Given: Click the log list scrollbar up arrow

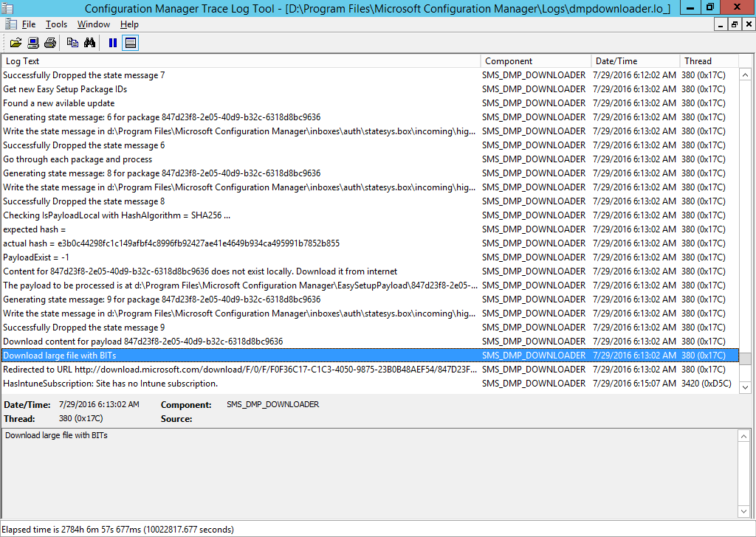Looking at the screenshot, I should point(745,75).
